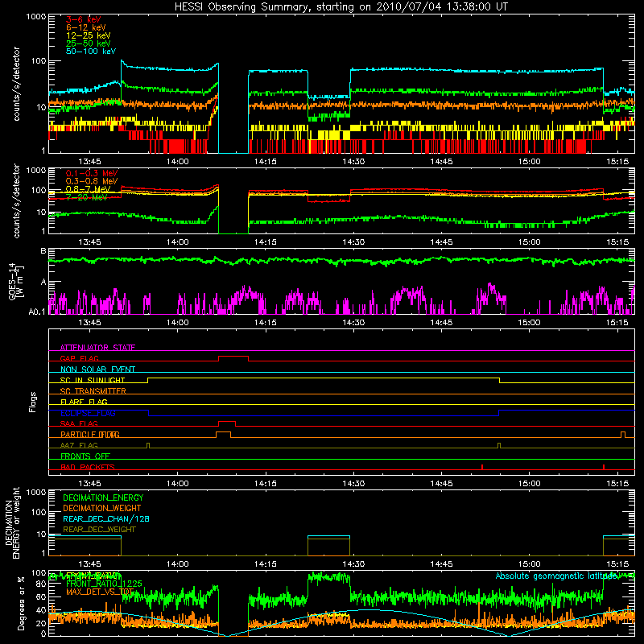Image resolution: width=644 pixels, height=644 pixels.
Task: Select the NON_SOLAR_EVENT flag label
Action: [97, 369]
